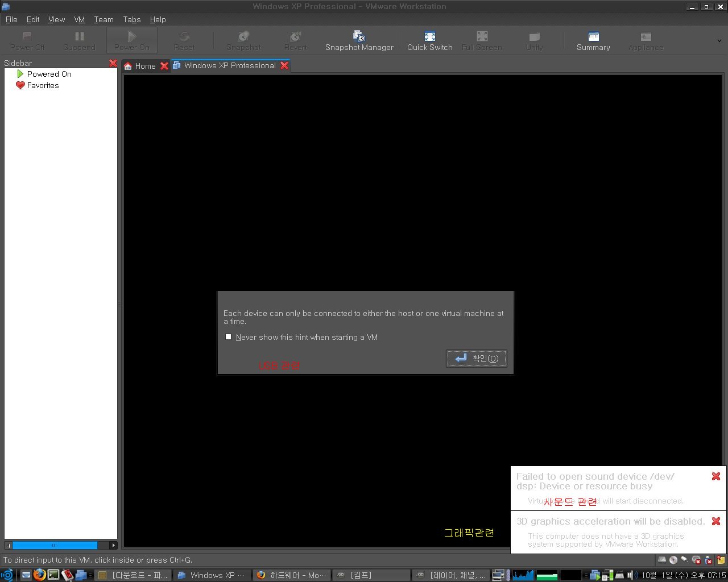Open the VM menu

point(79,19)
